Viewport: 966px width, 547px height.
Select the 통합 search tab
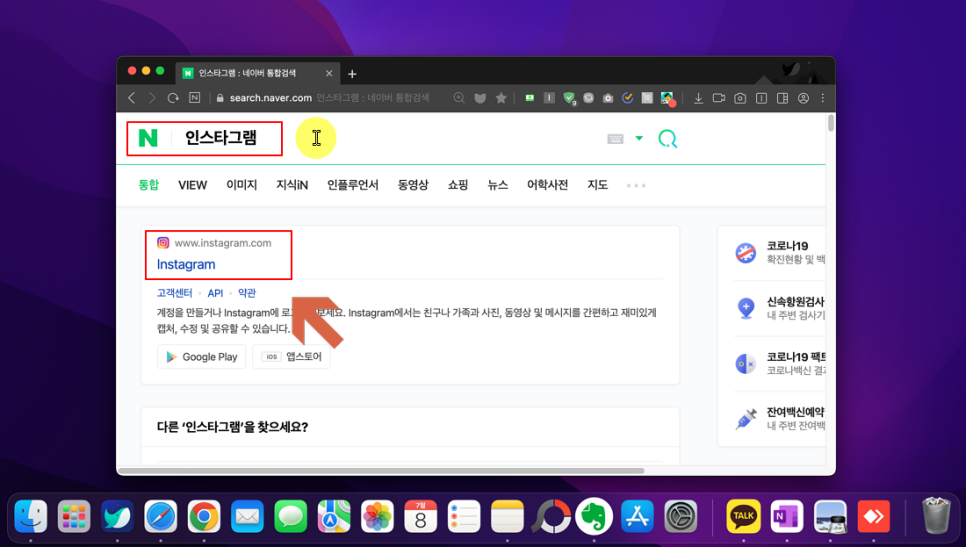point(148,185)
